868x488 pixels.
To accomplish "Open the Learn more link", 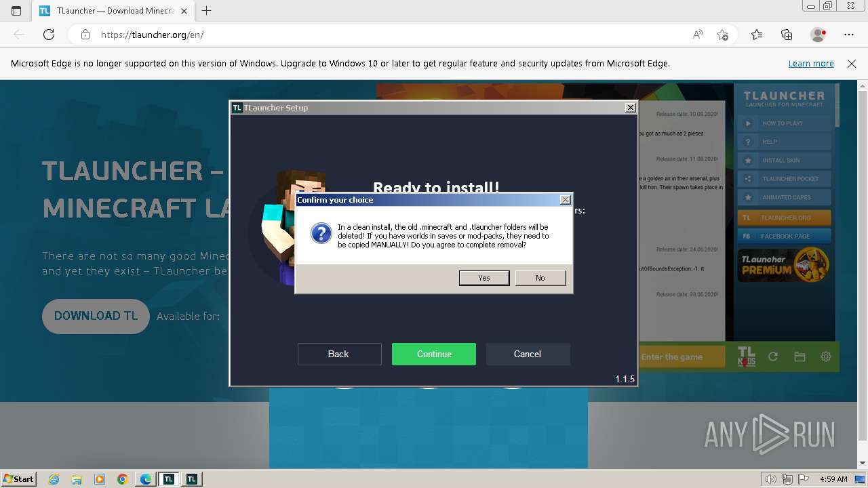I will click(811, 63).
